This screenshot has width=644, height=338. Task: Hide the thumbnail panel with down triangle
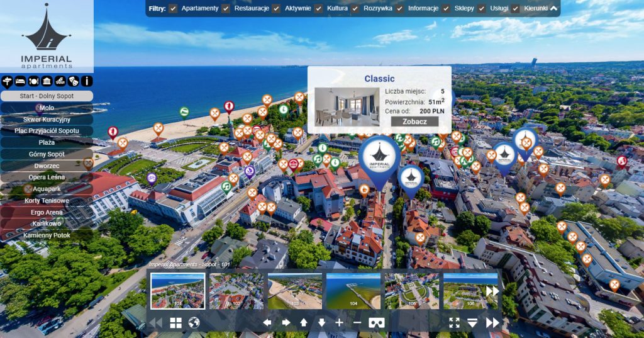click(472, 323)
